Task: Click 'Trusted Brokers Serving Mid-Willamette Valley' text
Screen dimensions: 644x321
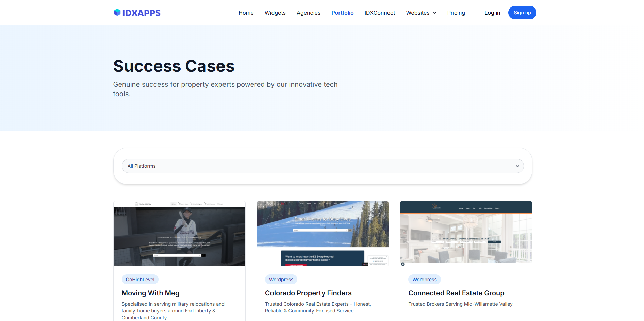Action: [x=460, y=304]
